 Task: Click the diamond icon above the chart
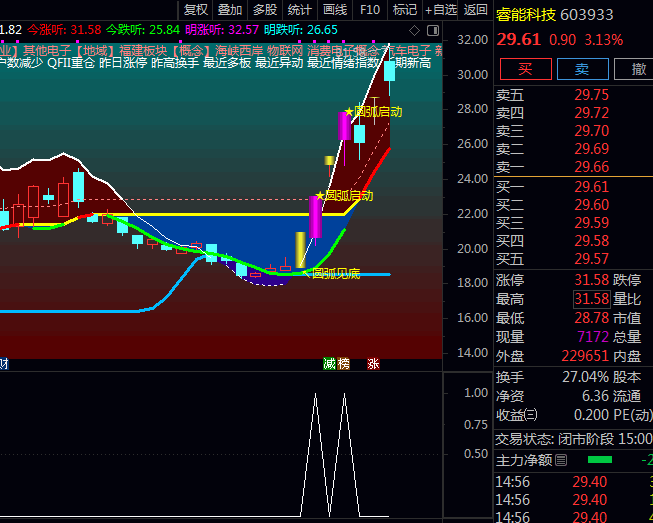(x=414, y=30)
